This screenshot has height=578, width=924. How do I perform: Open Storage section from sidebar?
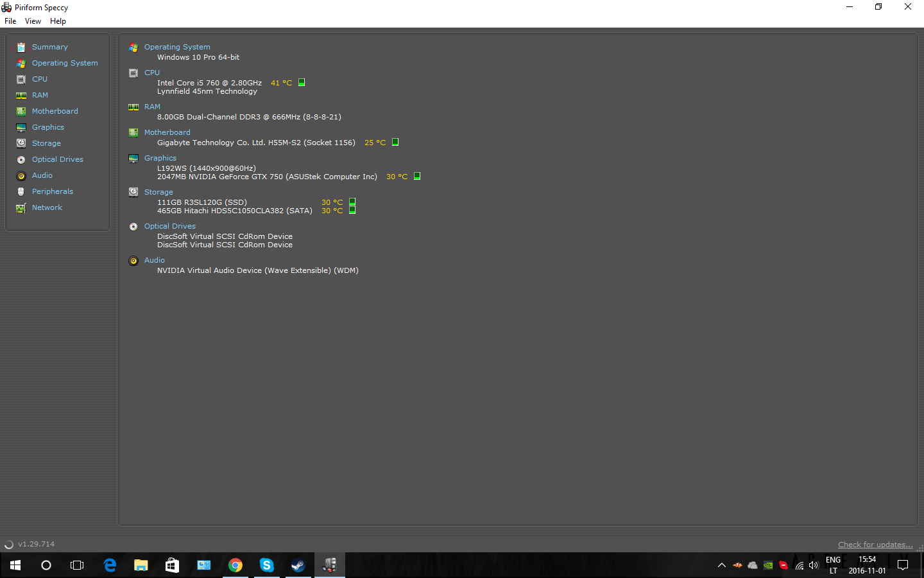[46, 143]
